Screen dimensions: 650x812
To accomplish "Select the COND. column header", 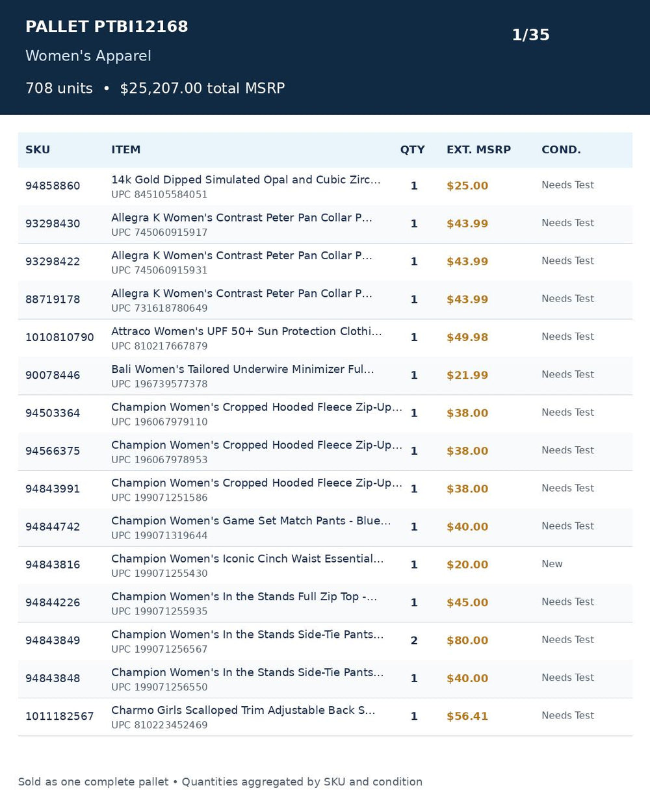I will pyautogui.click(x=561, y=149).
